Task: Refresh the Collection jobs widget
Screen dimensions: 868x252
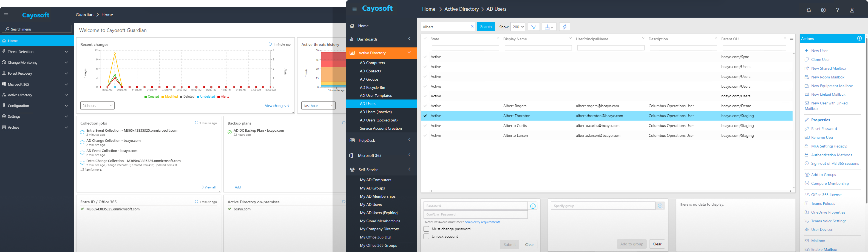Action: tap(196, 123)
